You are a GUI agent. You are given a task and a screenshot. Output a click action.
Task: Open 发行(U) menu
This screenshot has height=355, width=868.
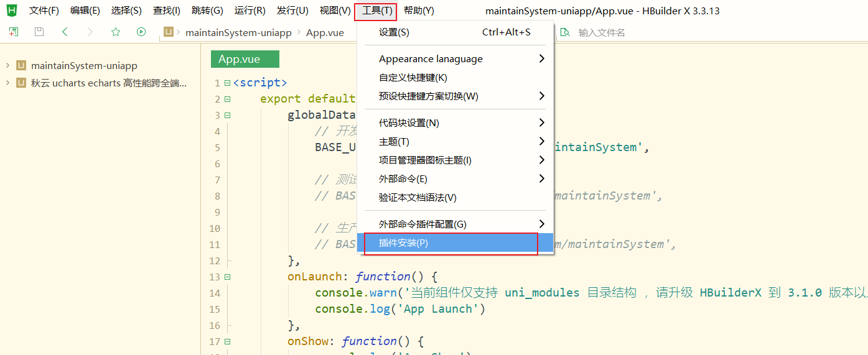point(292,11)
